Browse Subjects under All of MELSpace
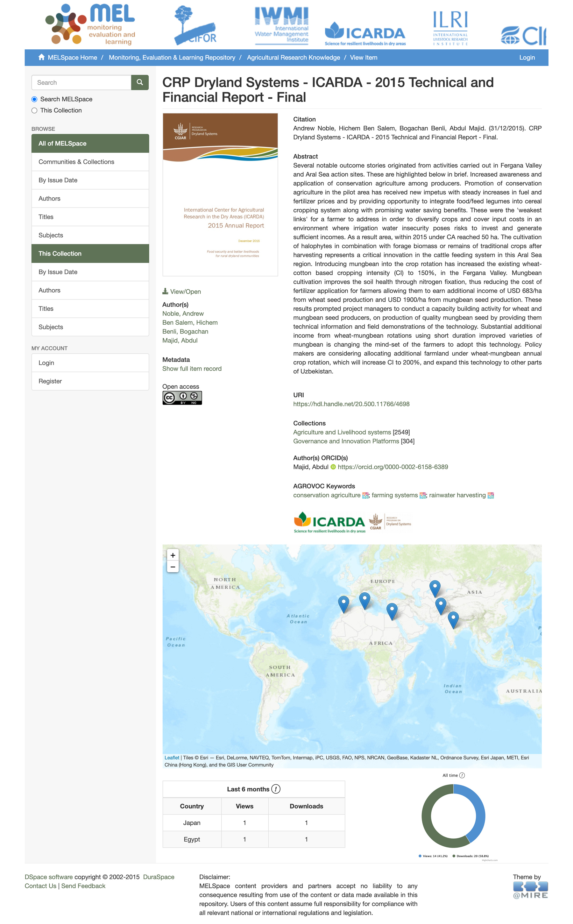Screen dimensions: 573x924 pos(90,235)
